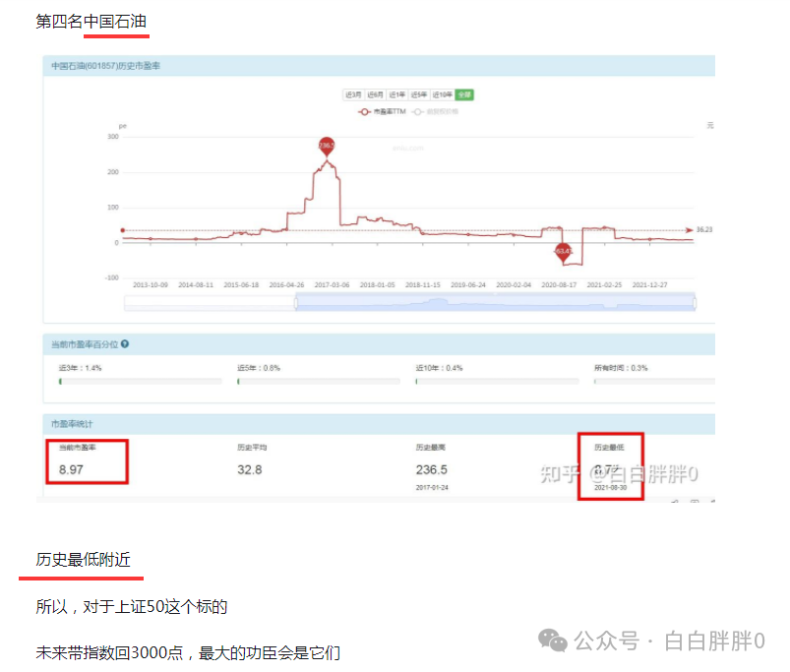Select the 近3月 range button
Image resolution: width=790 pixels, height=672 pixels.
click(x=353, y=94)
